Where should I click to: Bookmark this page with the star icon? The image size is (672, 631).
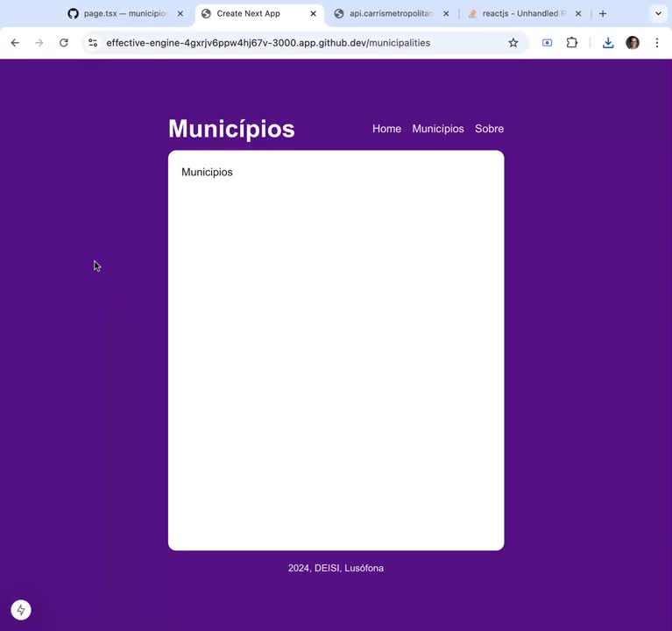[x=513, y=42]
